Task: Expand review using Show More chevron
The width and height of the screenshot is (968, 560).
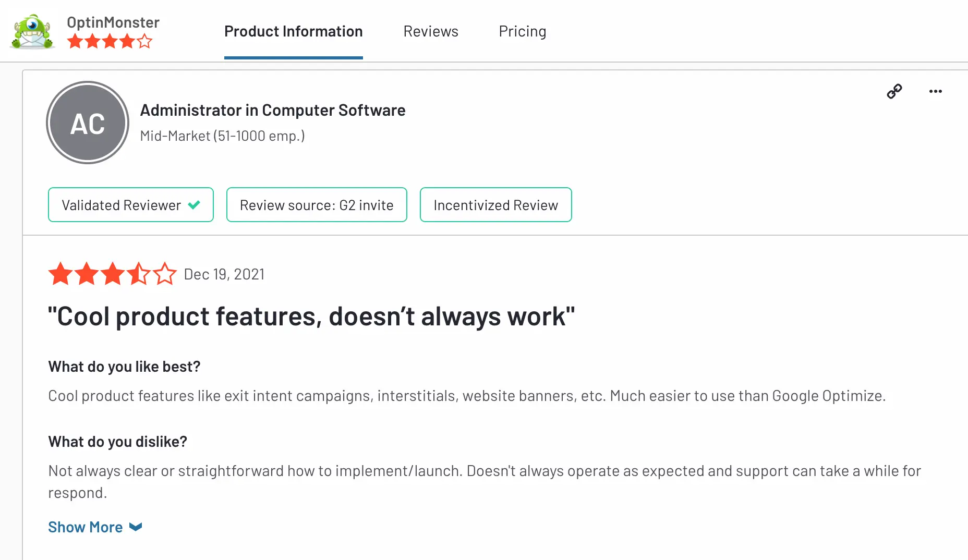Action: pos(136,527)
